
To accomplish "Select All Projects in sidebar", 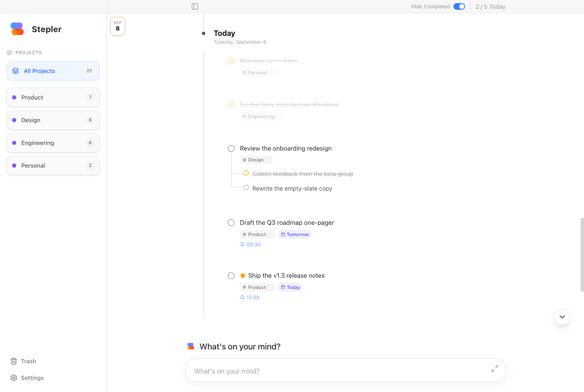I will [53, 71].
